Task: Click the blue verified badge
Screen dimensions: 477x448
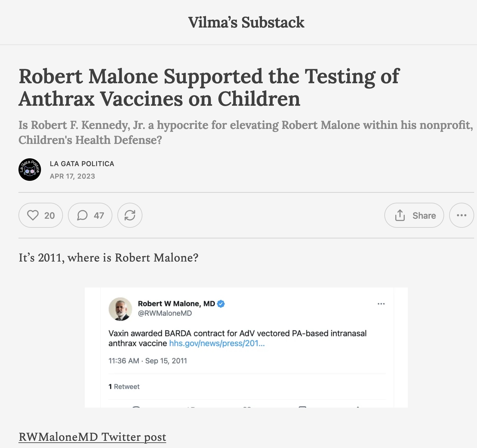Action: pos(221,304)
